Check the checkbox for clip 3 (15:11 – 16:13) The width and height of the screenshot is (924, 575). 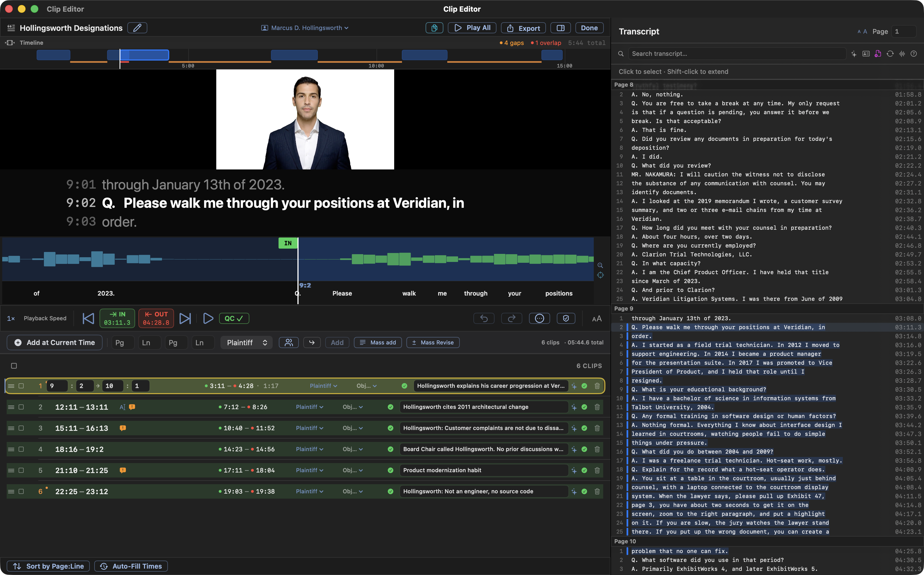click(21, 428)
